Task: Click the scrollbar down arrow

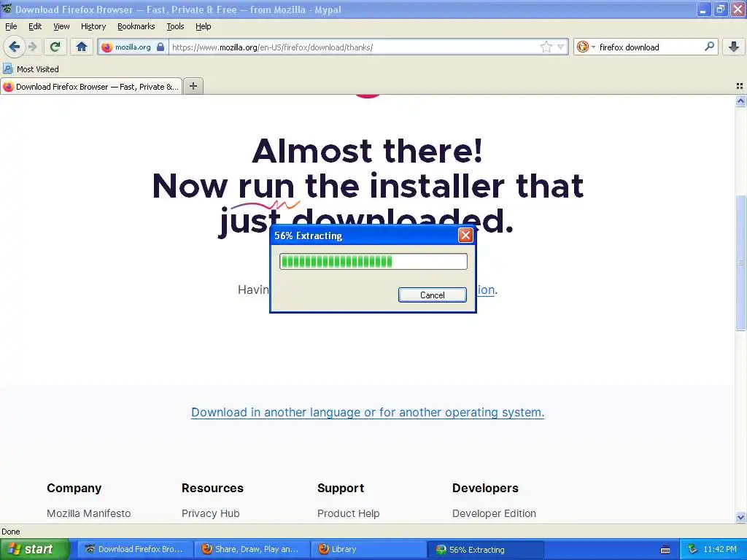Action: coord(740,517)
